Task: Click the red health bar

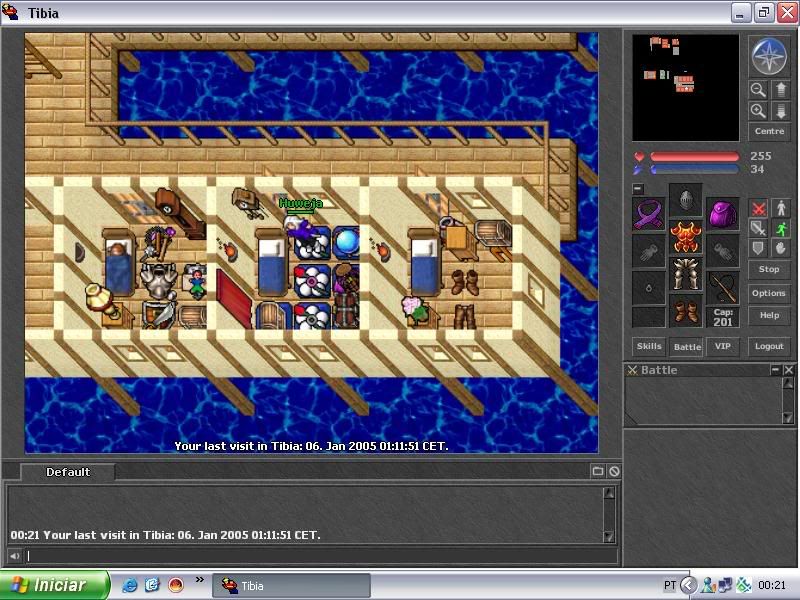Action: point(694,156)
